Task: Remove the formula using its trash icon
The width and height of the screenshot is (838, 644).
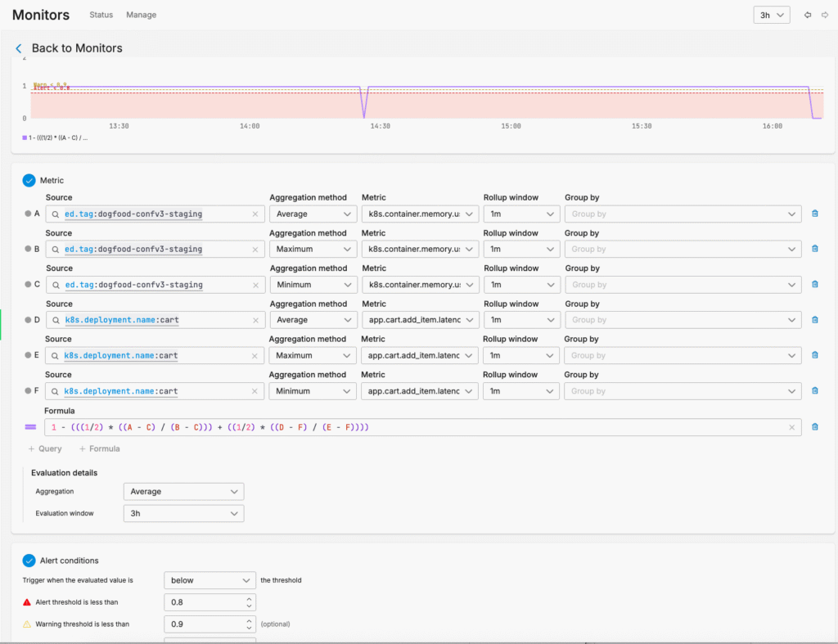Action: pos(814,426)
